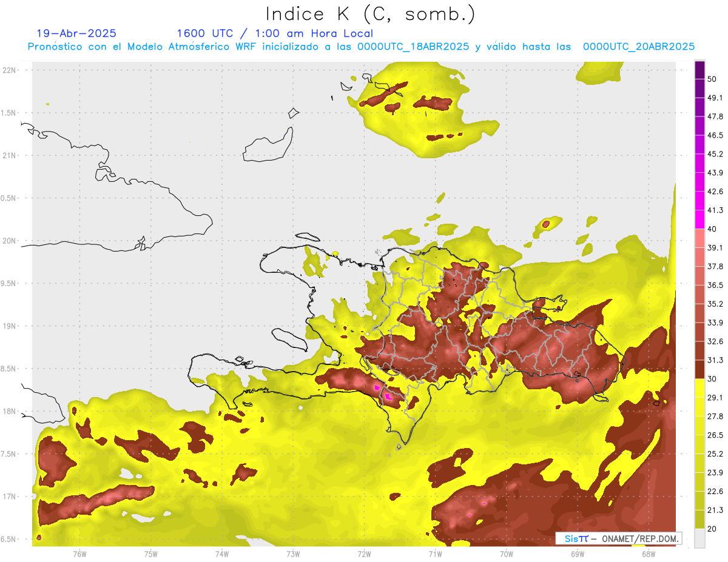Select the '37.8' legend value
728x562 pixels.
716,266
